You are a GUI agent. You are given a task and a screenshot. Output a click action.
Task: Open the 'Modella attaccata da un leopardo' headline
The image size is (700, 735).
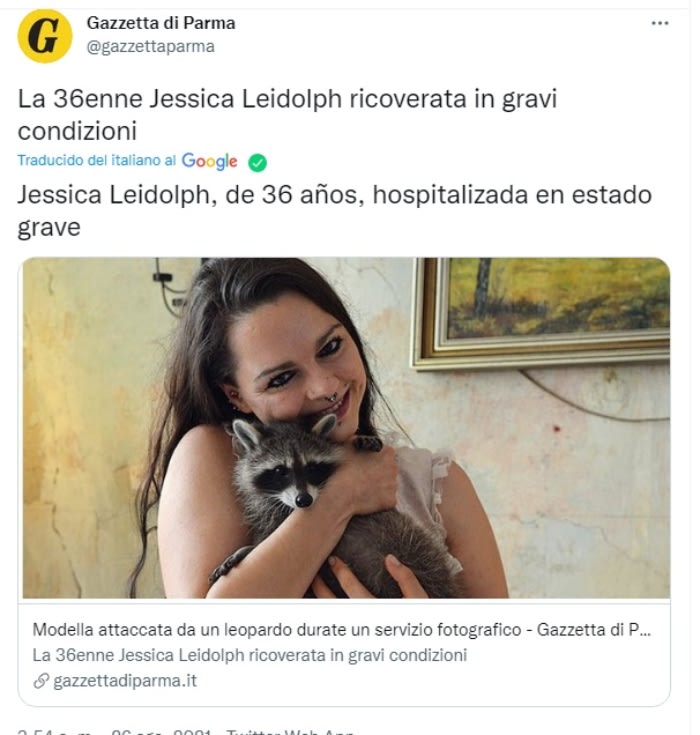click(x=341, y=630)
